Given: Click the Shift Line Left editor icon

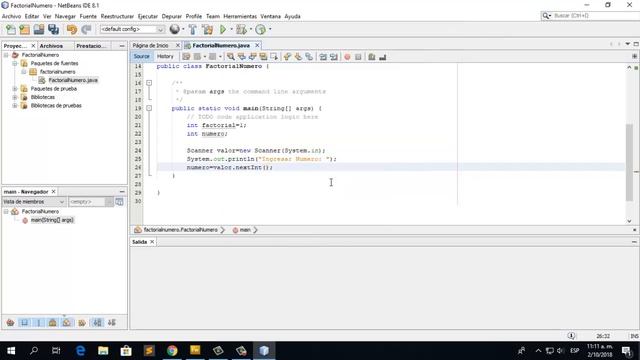Looking at the screenshot, I should [323, 57].
